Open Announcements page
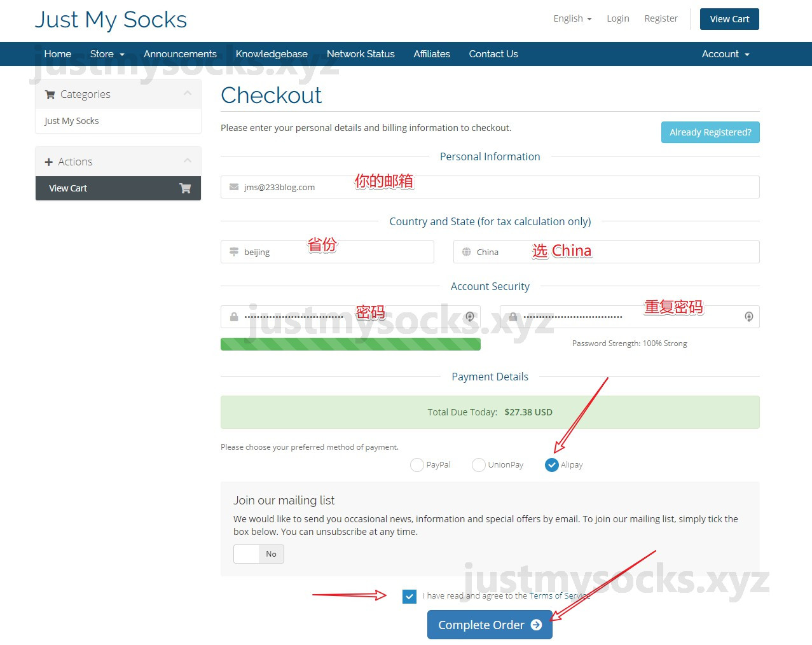The width and height of the screenshot is (812, 645). (x=180, y=54)
